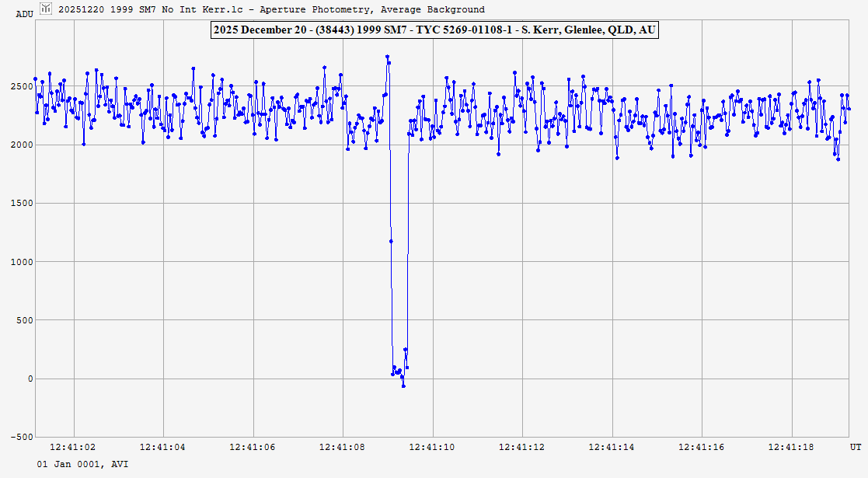Click the 12:41:06 time axis label
This screenshot has width=868, height=478.
click(x=253, y=447)
